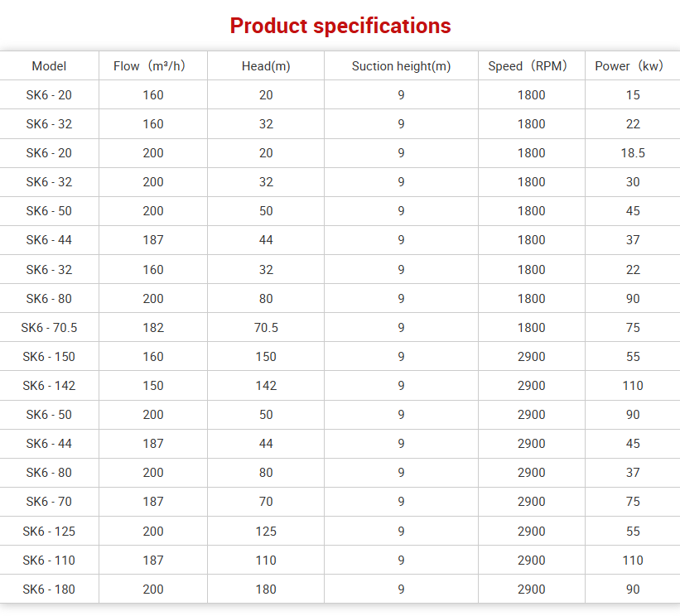Select the 125 head value cell
The height and width of the screenshot is (616, 680).
266,532
